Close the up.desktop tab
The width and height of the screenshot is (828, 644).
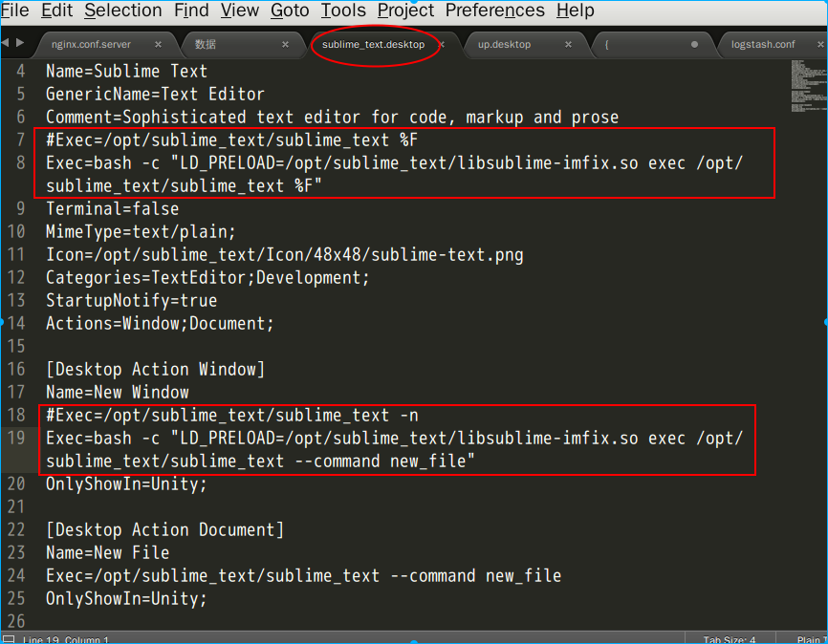pyautogui.click(x=568, y=44)
